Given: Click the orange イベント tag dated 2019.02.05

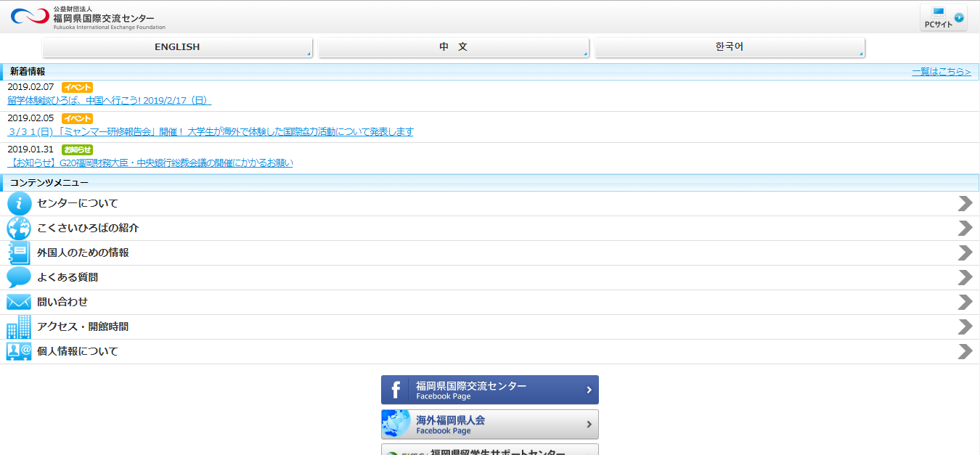Looking at the screenshot, I should coord(77,118).
